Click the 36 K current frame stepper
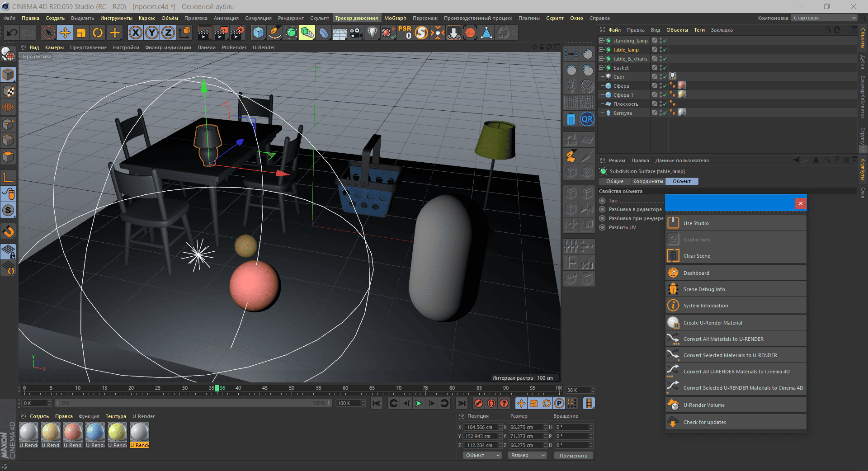The image size is (868, 471). 593,390
